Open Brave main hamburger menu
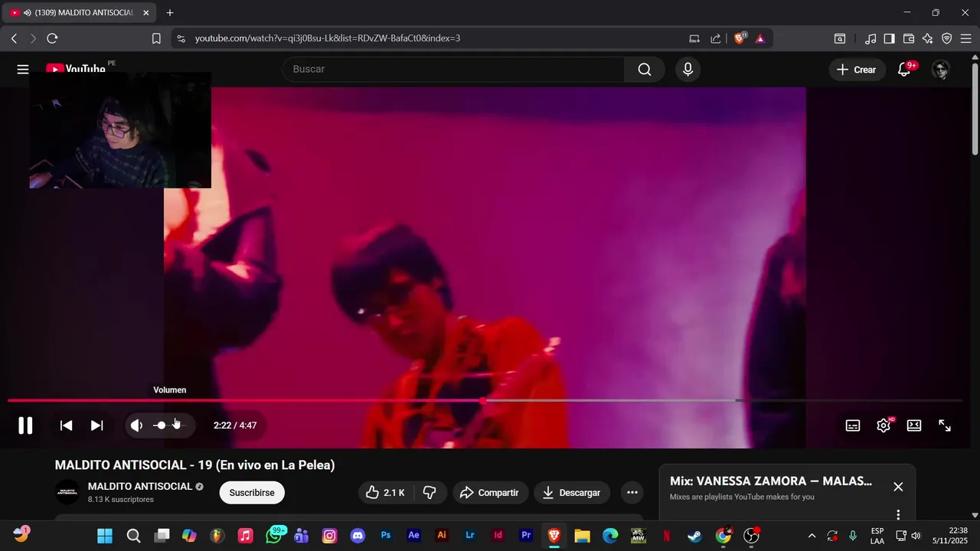The width and height of the screenshot is (980, 551). [966, 38]
